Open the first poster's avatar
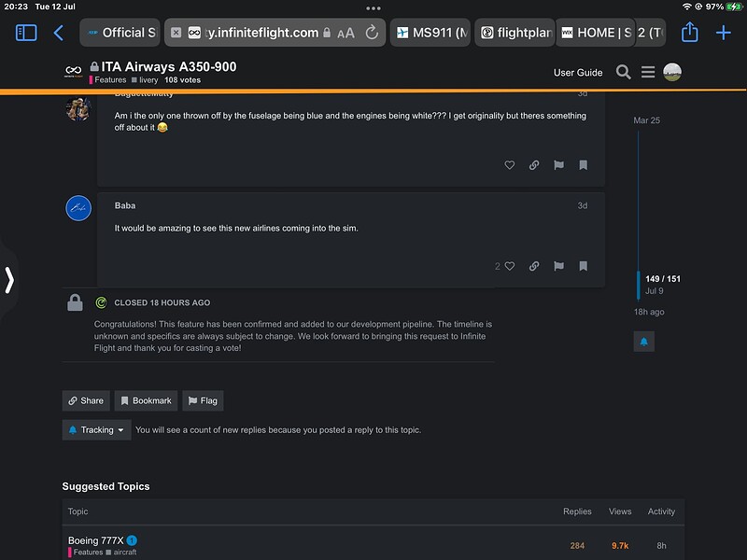747x560 pixels. tap(78, 108)
